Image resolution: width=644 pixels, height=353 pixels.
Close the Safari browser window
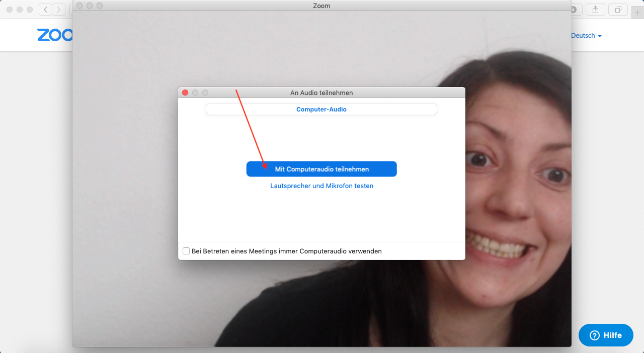10,10
